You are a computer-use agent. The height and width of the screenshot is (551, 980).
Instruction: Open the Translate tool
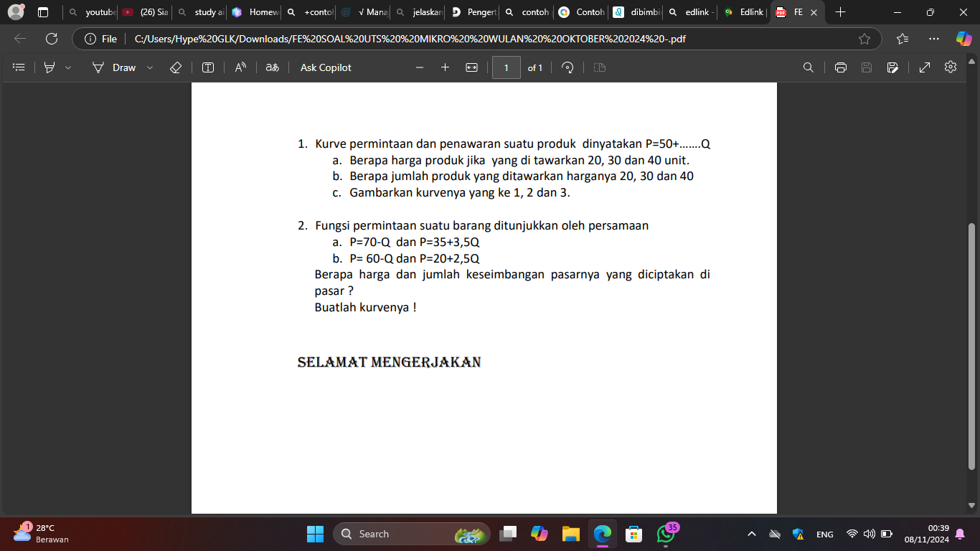pos(272,67)
